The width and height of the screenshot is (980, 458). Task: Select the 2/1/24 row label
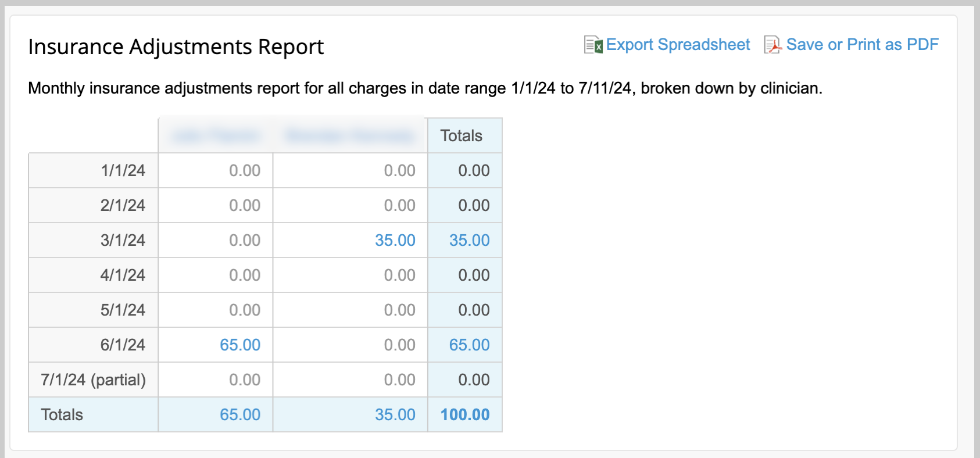123,205
